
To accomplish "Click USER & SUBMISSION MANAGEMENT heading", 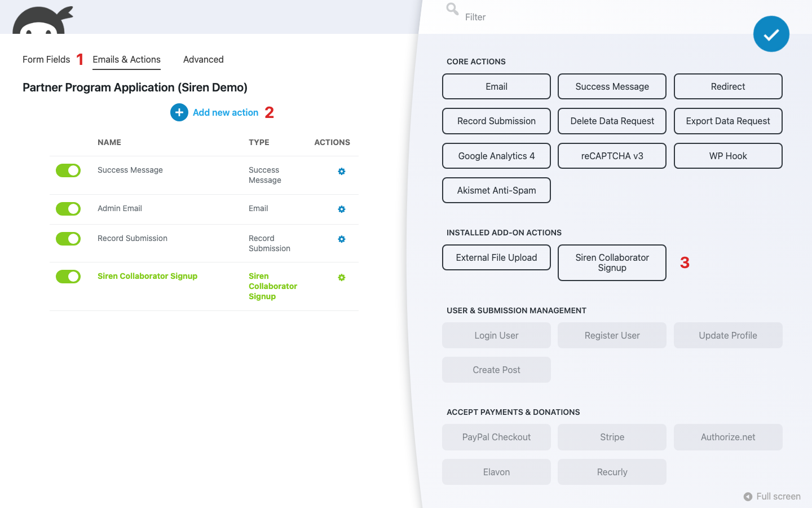I will pyautogui.click(x=517, y=310).
